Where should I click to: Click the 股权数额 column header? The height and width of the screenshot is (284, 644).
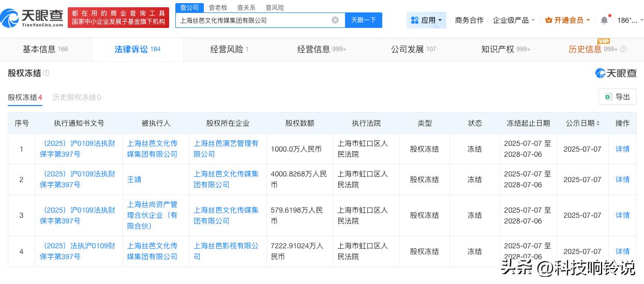(299, 123)
